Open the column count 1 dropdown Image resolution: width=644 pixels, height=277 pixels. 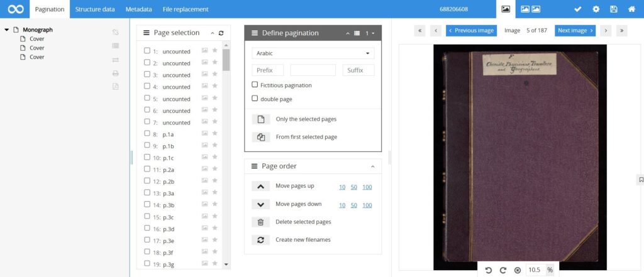370,33
